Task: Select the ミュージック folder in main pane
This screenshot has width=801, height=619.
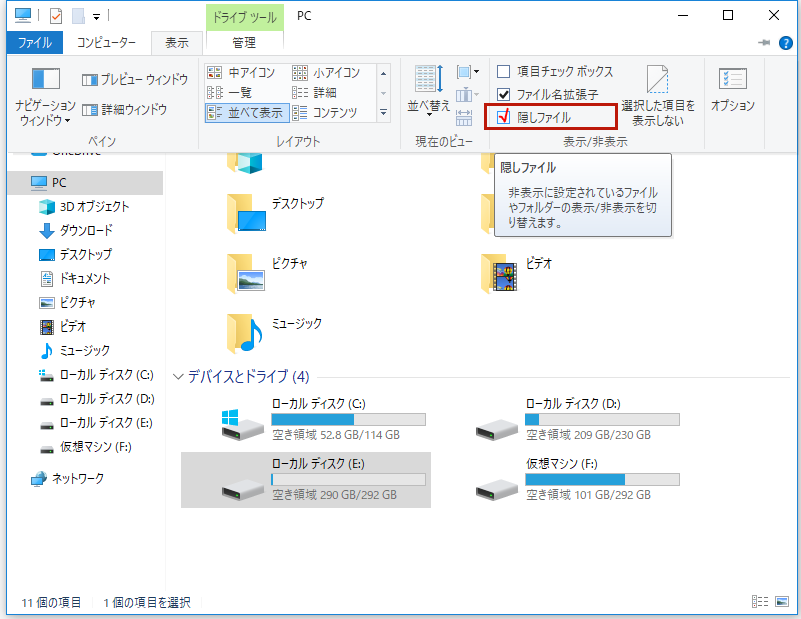Action: pos(274,334)
